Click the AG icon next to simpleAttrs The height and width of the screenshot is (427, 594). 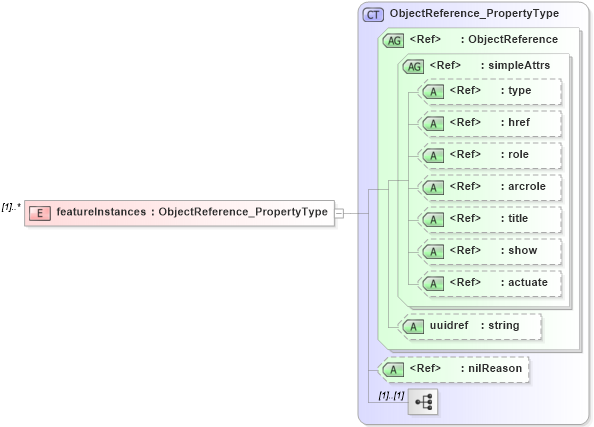413,67
